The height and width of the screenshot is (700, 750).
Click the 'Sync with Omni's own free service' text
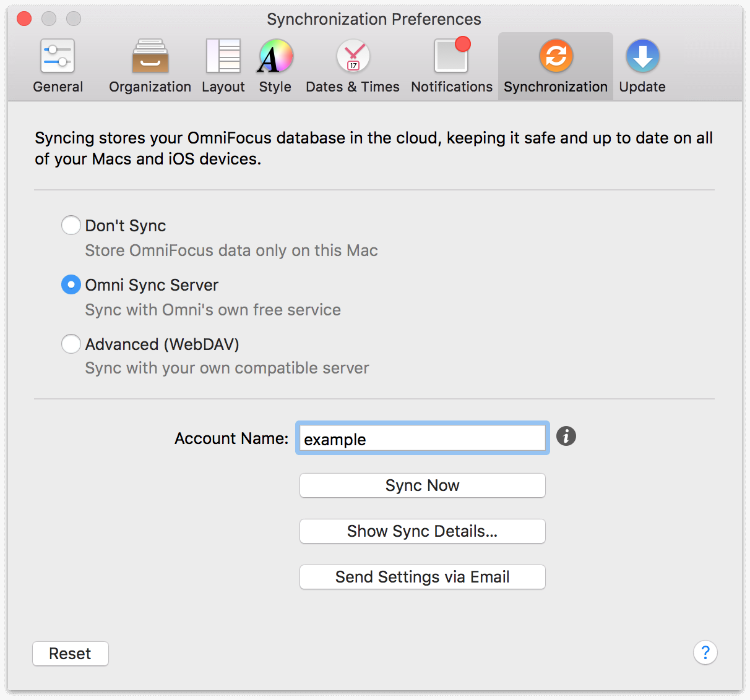213,310
